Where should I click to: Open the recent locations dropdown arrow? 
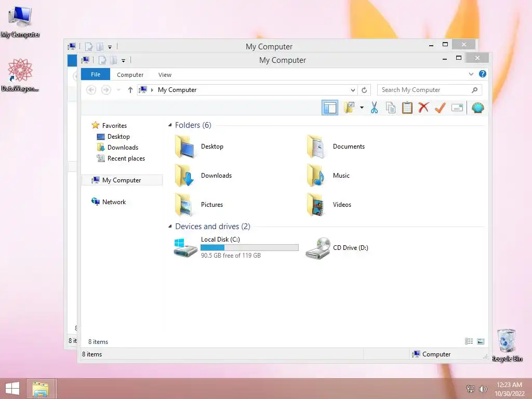[118, 90]
